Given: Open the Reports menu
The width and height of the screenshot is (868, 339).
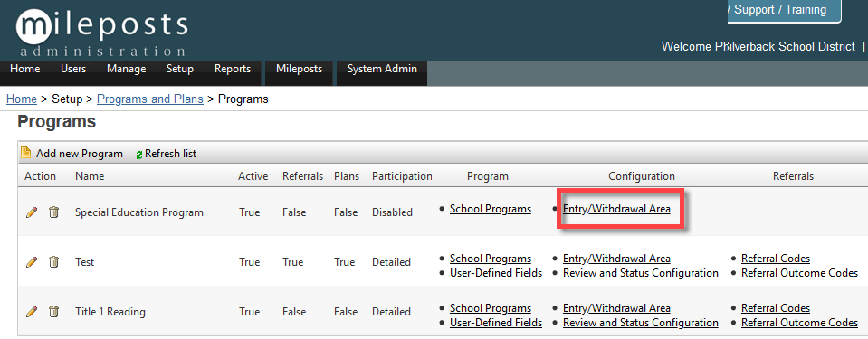Looking at the screenshot, I should (x=233, y=69).
